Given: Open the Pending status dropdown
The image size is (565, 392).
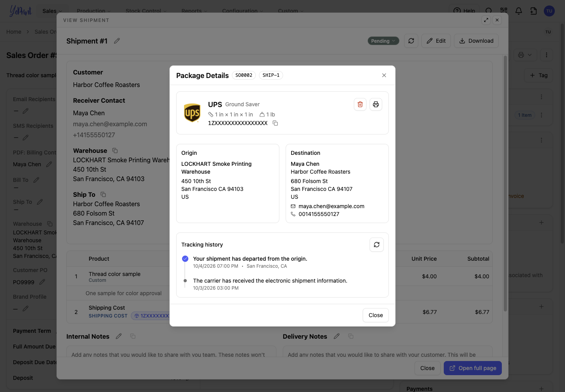Looking at the screenshot, I should pos(383,41).
